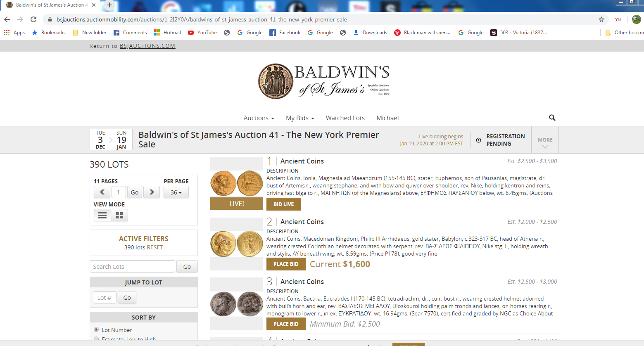Image resolution: width=644 pixels, height=346 pixels.
Task: Bookmark this page with the star icon
Action: 601,19
